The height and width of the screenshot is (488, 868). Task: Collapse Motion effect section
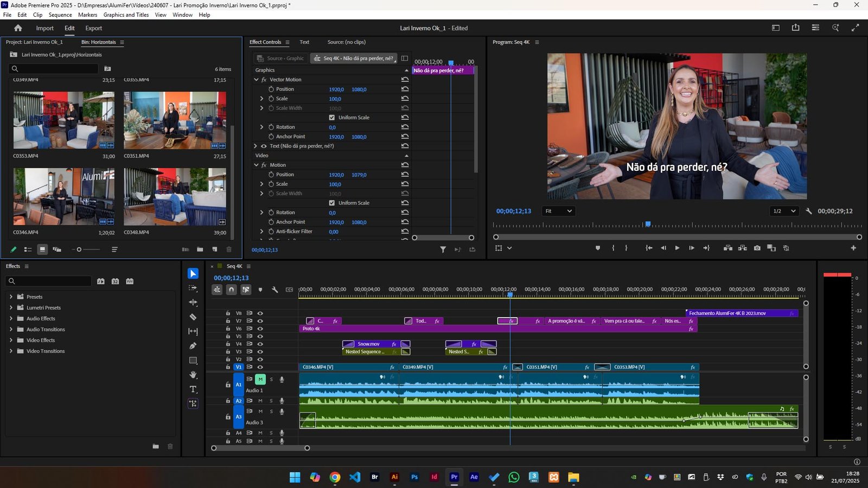click(x=256, y=165)
